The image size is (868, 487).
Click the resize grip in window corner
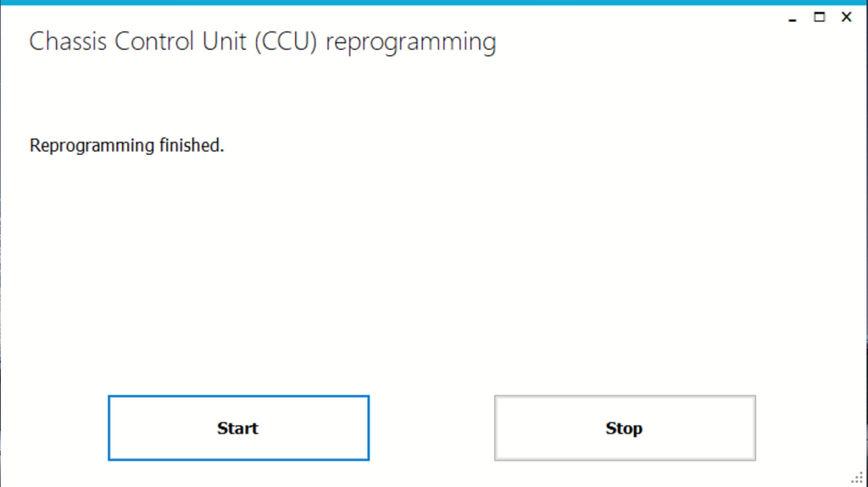point(858,479)
